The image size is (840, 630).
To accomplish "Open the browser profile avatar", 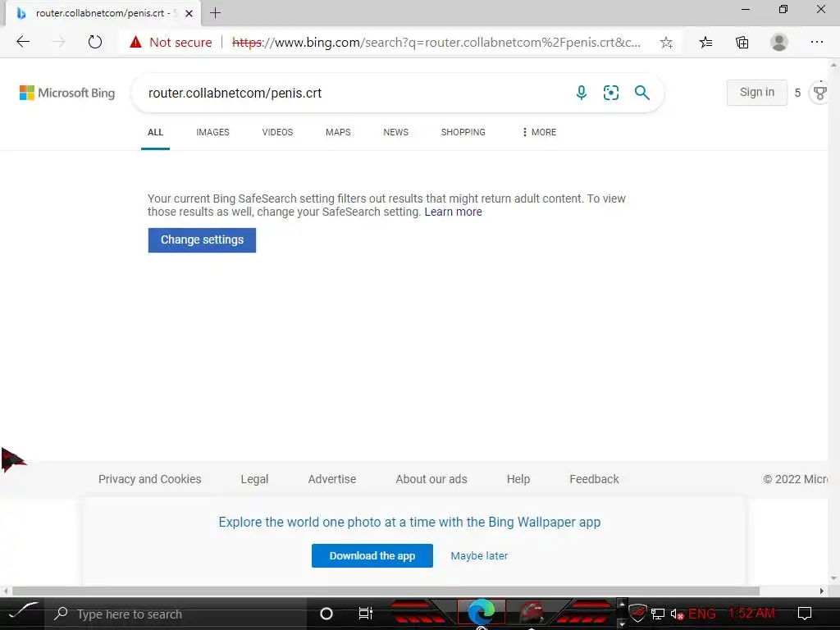I will pyautogui.click(x=779, y=42).
